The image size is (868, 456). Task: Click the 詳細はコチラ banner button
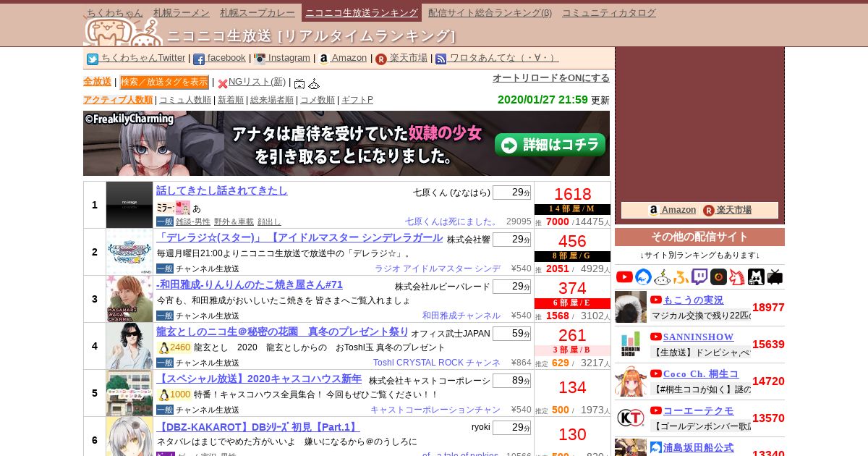pos(550,144)
